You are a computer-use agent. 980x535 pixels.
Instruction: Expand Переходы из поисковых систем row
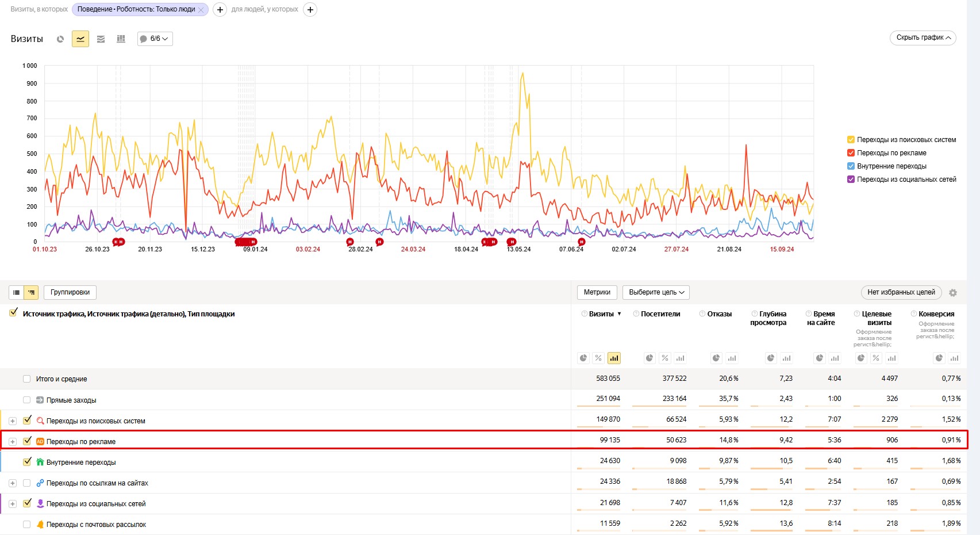coord(13,421)
